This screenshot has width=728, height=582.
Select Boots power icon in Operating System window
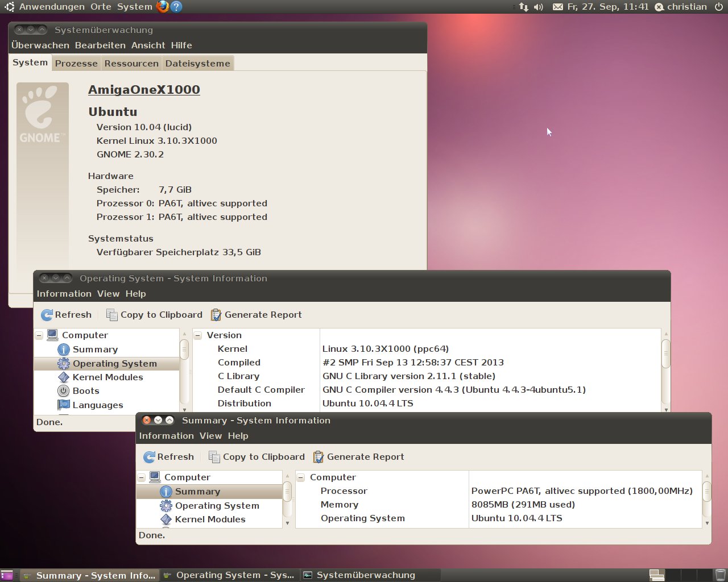pyautogui.click(x=64, y=391)
